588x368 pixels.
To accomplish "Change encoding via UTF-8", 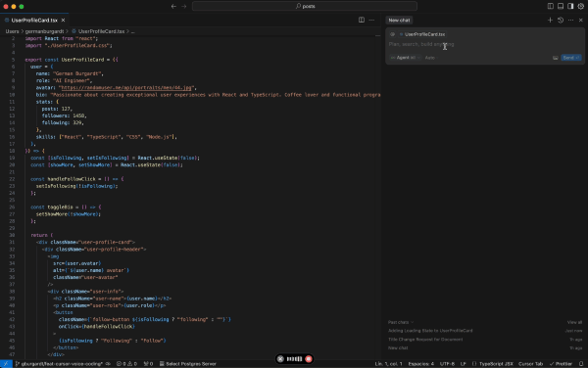I will (447, 363).
